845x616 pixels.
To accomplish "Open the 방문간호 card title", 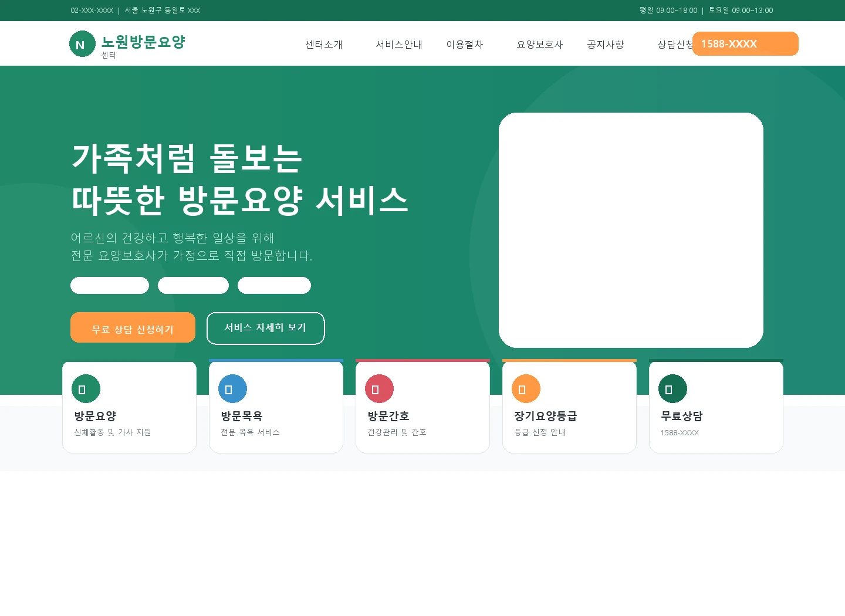I will pos(388,416).
